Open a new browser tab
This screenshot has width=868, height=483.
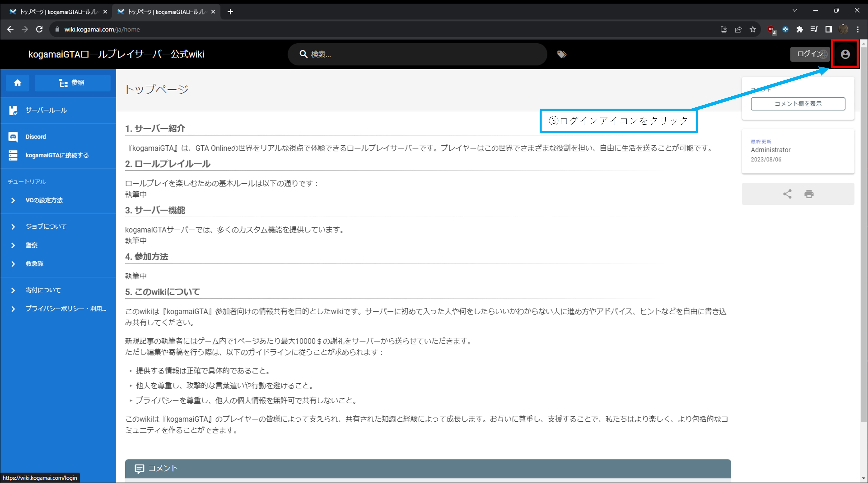[230, 12]
